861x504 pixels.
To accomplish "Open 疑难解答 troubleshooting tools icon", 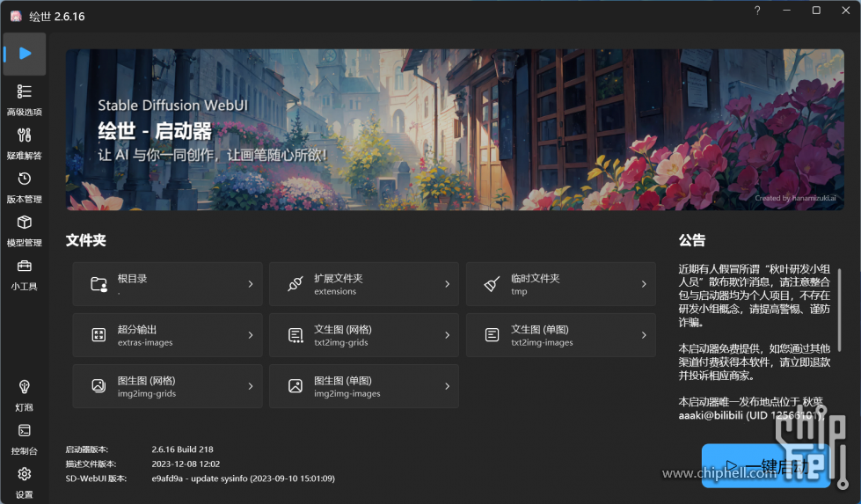I will tap(24, 135).
